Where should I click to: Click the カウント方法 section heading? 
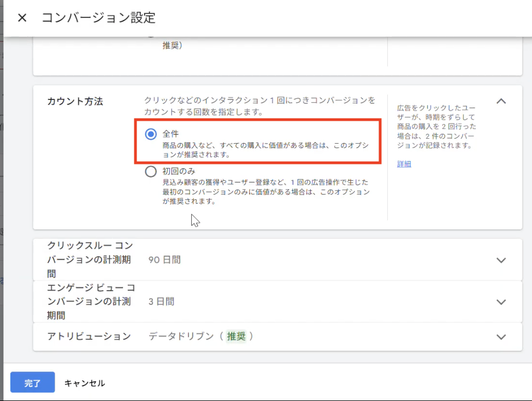point(75,102)
